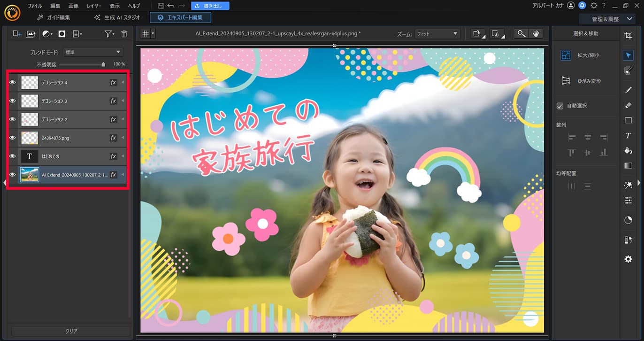Open the レイヤー menu
Viewport: 644px width, 341px height.
coord(94,6)
